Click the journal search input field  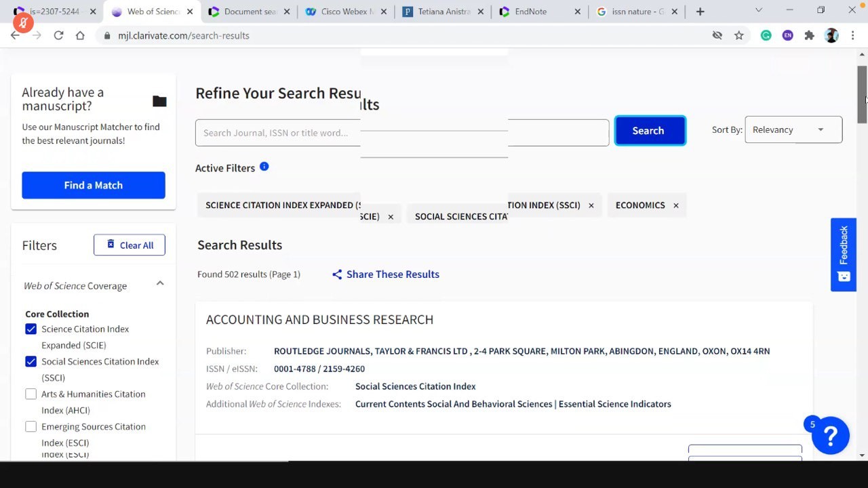pyautogui.click(x=402, y=133)
